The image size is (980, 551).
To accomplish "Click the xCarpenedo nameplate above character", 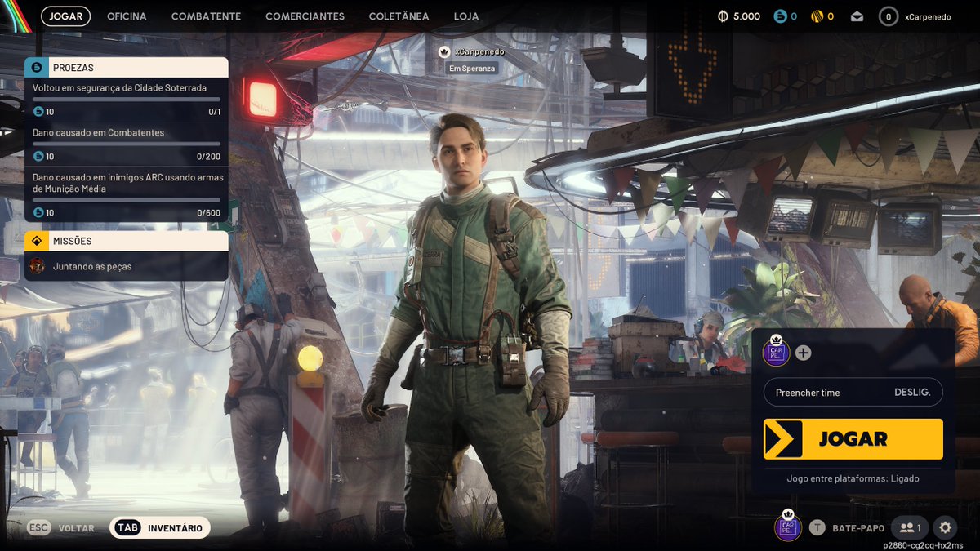I will tap(479, 52).
